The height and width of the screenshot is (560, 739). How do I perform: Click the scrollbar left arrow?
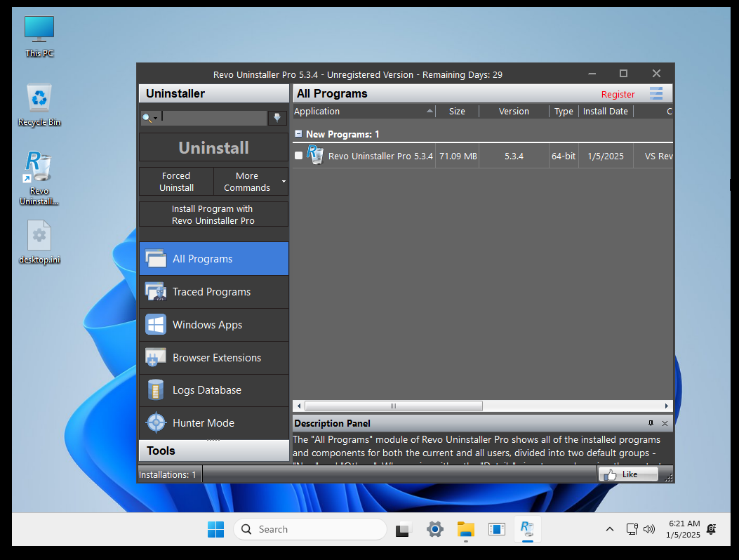299,406
